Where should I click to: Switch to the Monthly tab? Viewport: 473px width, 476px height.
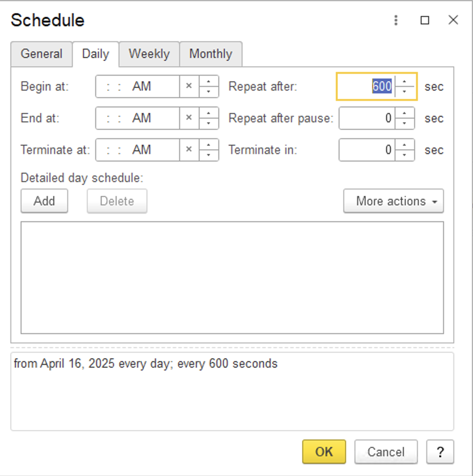[210, 54]
